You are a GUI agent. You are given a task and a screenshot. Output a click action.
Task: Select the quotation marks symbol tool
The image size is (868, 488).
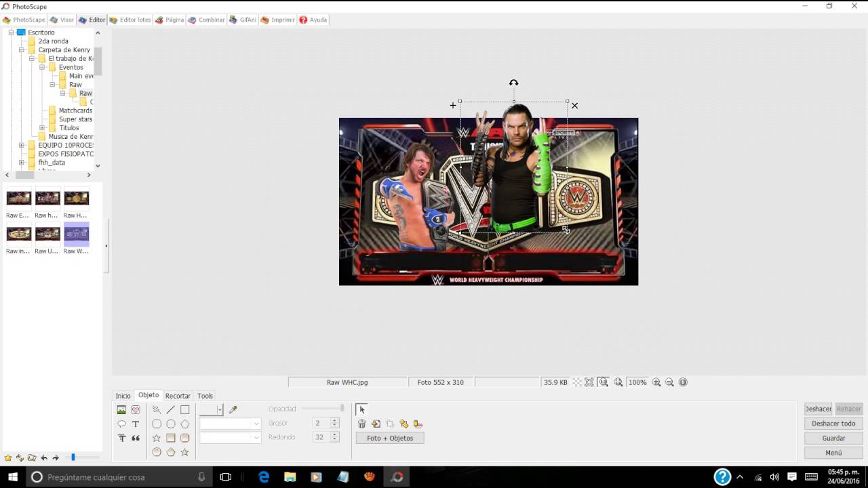[136, 439]
